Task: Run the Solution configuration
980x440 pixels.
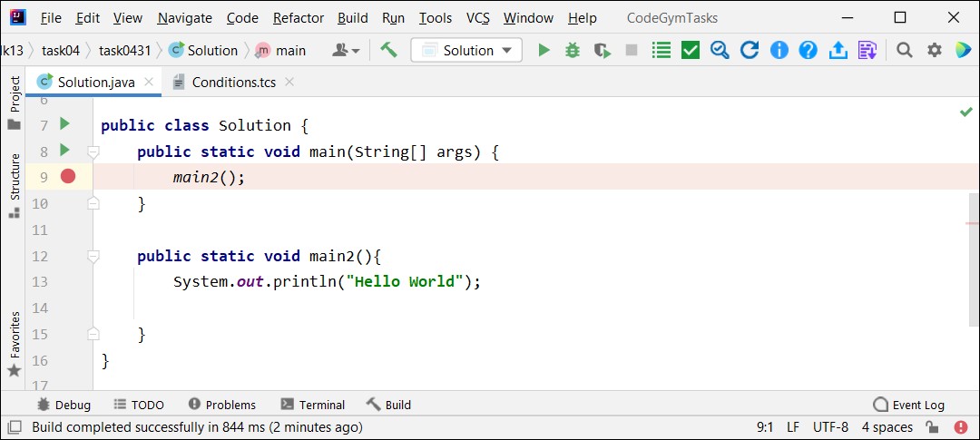Action: click(x=544, y=50)
